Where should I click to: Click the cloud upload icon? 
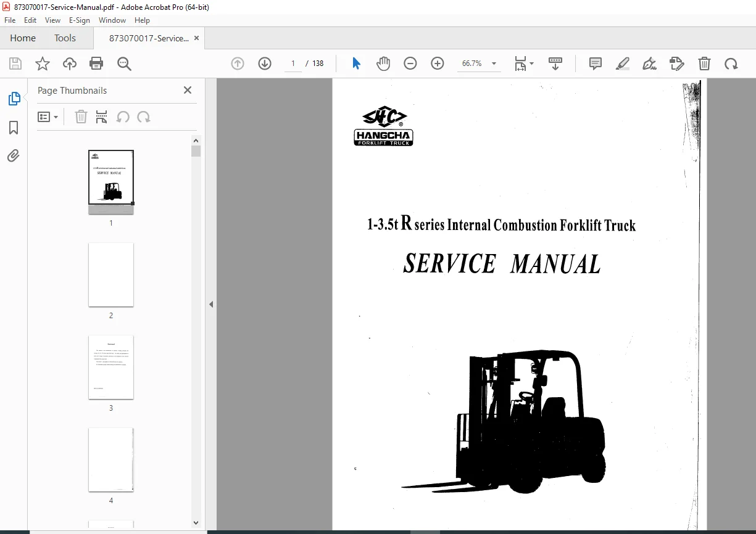click(70, 64)
